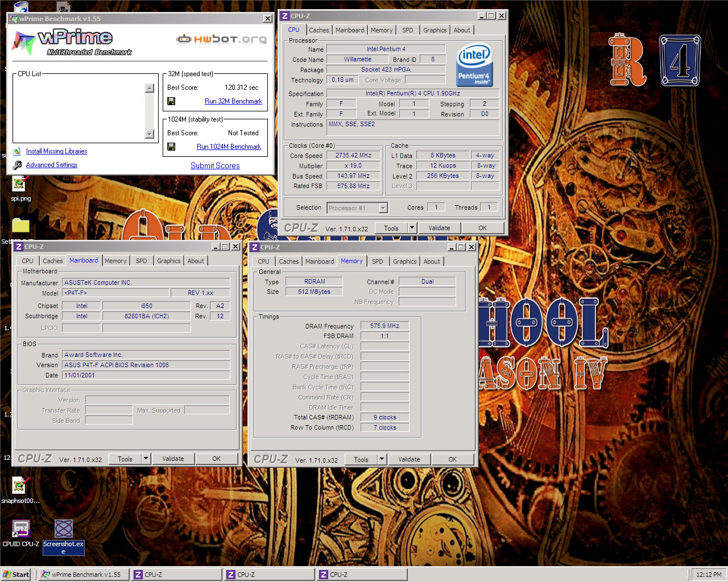The height and width of the screenshot is (582, 728).
Task: Activate the third CPU-Z taskbar button
Action: pos(362,575)
